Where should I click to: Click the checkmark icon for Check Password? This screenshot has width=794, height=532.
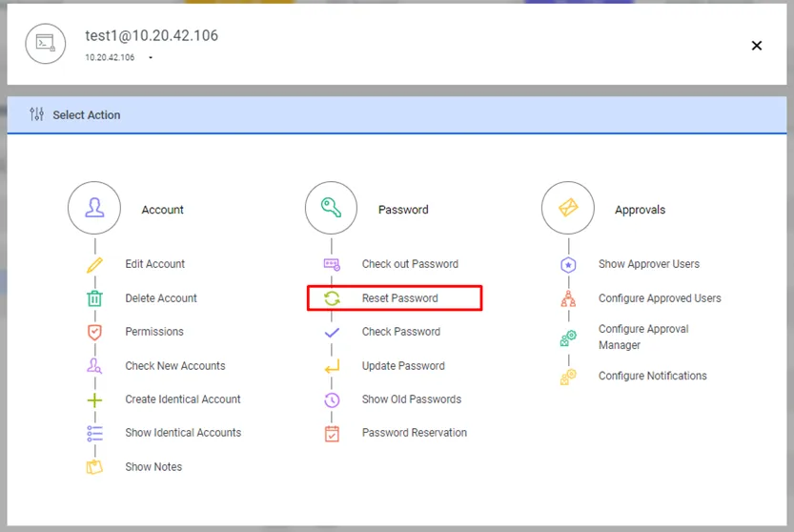332,333
